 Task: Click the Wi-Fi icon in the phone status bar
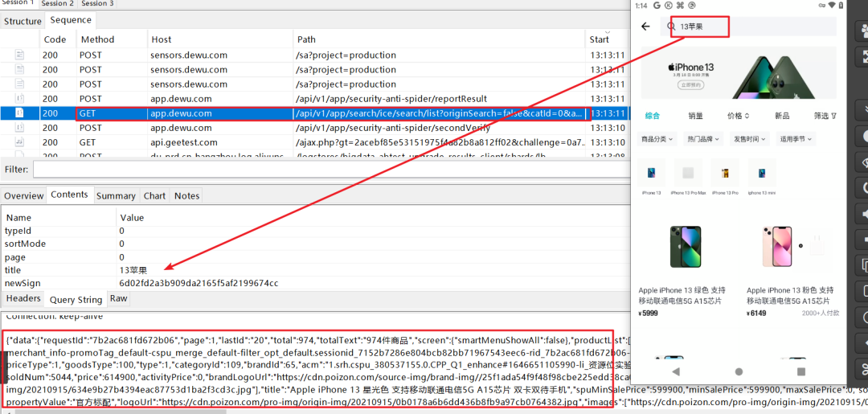[831, 6]
